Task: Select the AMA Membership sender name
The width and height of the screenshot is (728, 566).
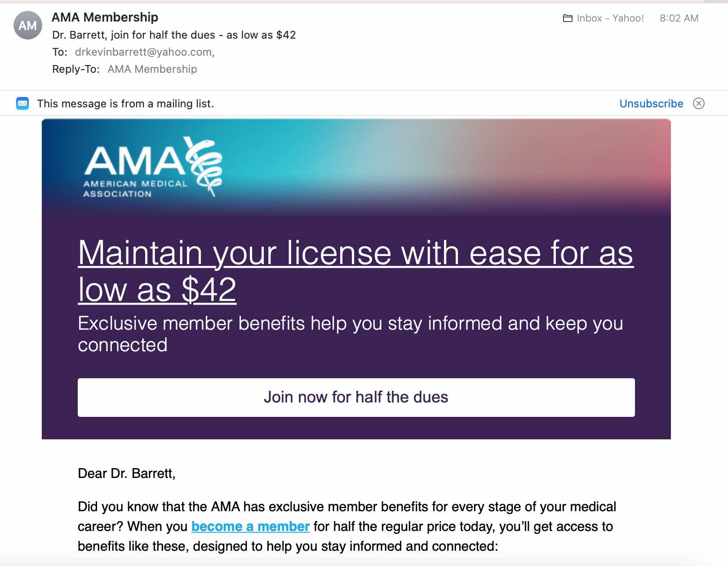Action: point(105,17)
